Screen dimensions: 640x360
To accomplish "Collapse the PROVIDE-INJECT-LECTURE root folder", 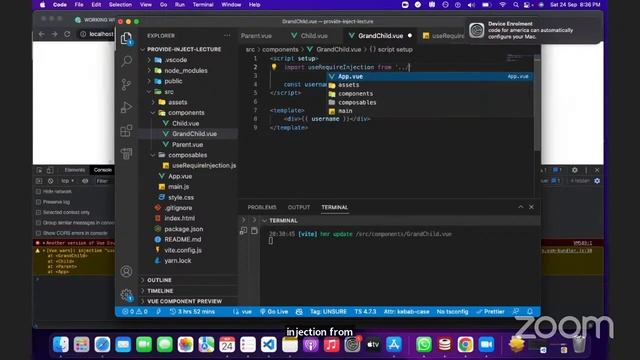I will (143, 49).
